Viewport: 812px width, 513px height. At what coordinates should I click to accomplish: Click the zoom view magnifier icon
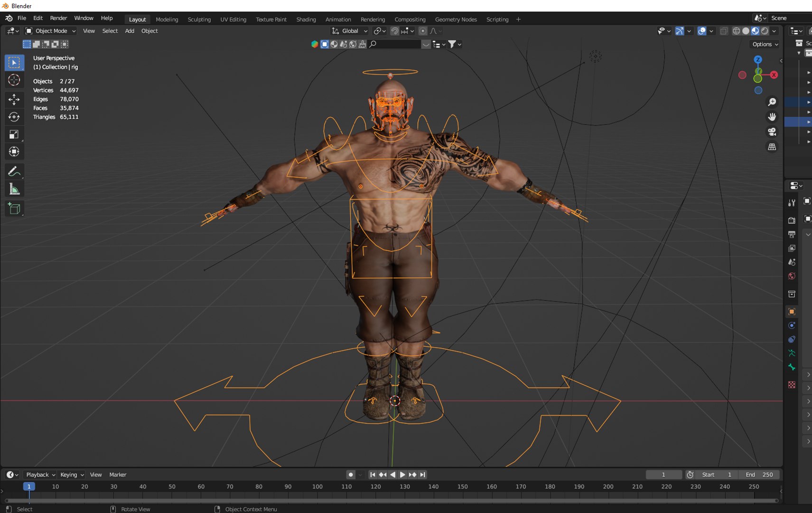pos(772,102)
